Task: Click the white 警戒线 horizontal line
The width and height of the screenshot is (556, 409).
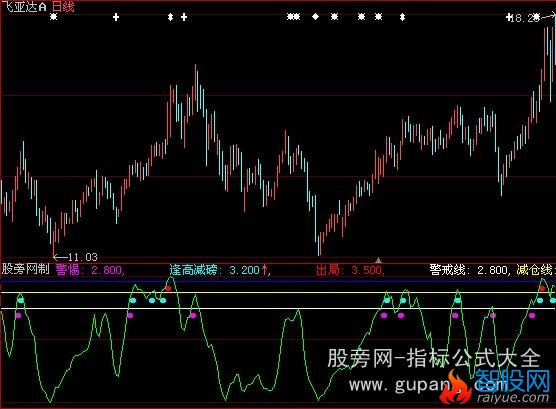Action: [x=278, y=309]
